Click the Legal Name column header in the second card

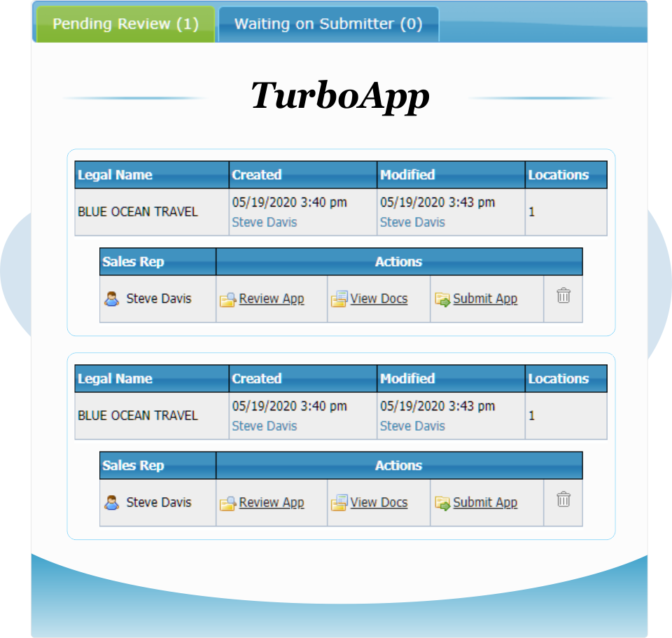(152, 379)
